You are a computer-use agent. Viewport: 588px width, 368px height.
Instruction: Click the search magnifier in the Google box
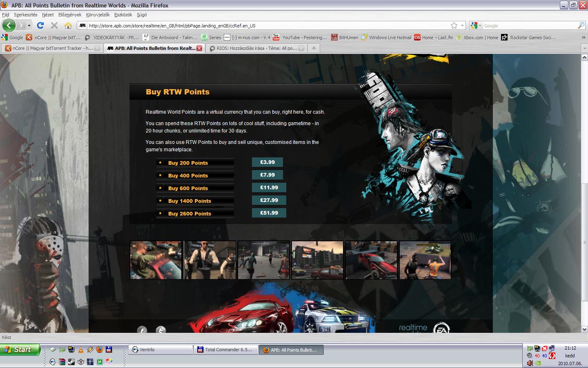(x=581, y=25)
